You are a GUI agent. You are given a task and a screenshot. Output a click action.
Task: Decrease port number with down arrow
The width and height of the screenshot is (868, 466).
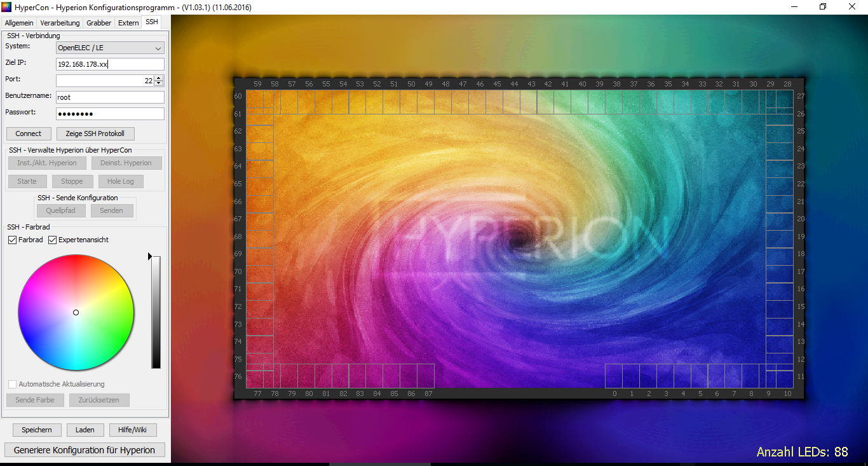(x=159, y=83)
